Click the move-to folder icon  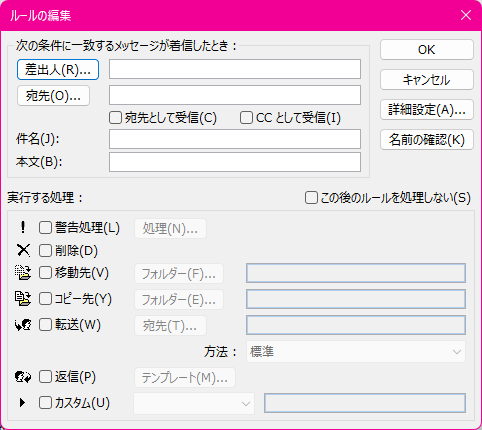(x=23, y=273)
